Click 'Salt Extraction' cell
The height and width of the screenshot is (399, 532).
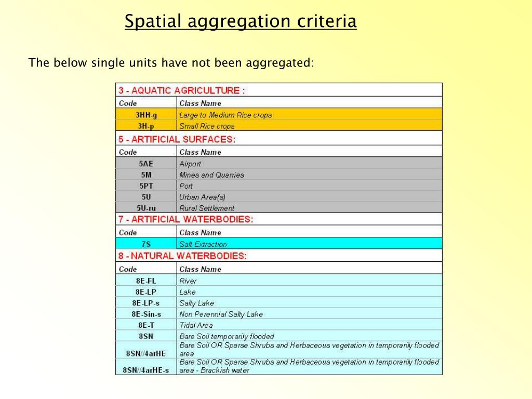310,244
